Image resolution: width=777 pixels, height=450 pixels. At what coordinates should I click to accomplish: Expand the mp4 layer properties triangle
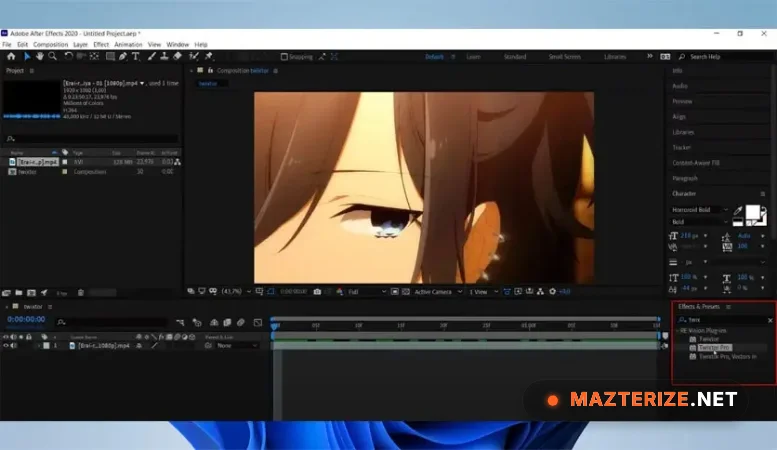[x=38, y=345]
